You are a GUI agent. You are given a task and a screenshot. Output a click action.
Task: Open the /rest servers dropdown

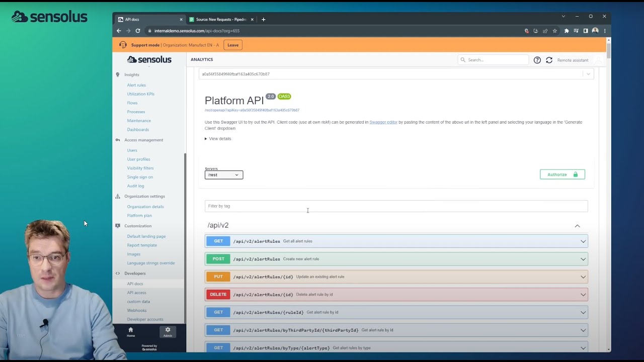(224, 175)
